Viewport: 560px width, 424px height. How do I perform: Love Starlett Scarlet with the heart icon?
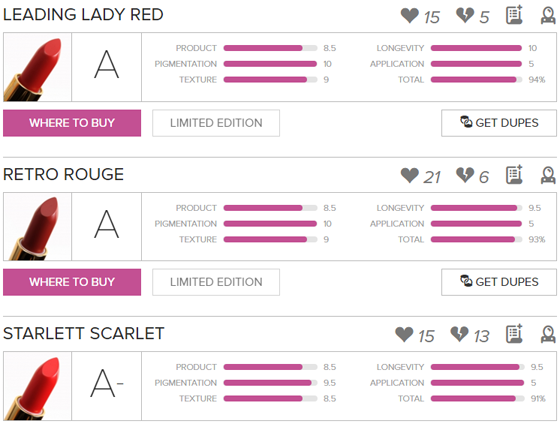[x=404, y=335]
